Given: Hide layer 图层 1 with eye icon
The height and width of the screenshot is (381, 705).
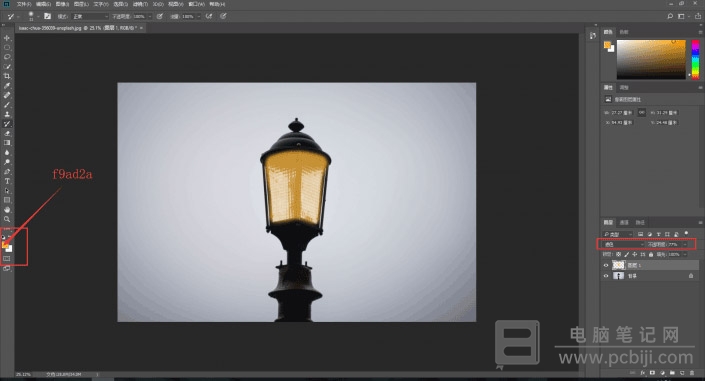Looking at the screenshot, I should point(606,265).
